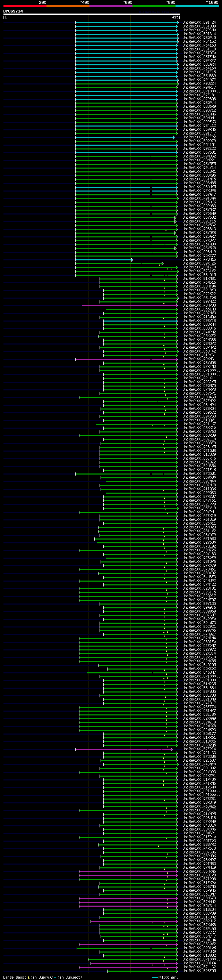
Task: Open the UniRef100_Q63CV9 hit
Action: 199,875
